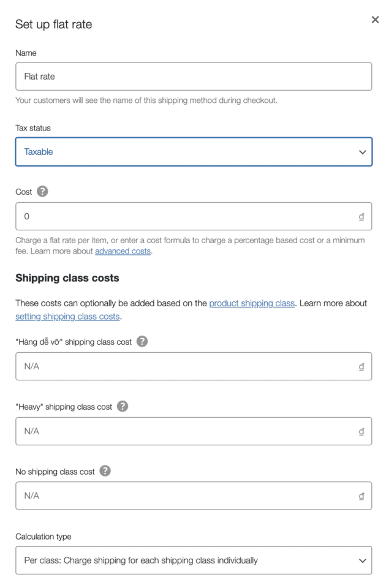Click help icon next to No shipping class cost
386x588 pixels.
105,471
